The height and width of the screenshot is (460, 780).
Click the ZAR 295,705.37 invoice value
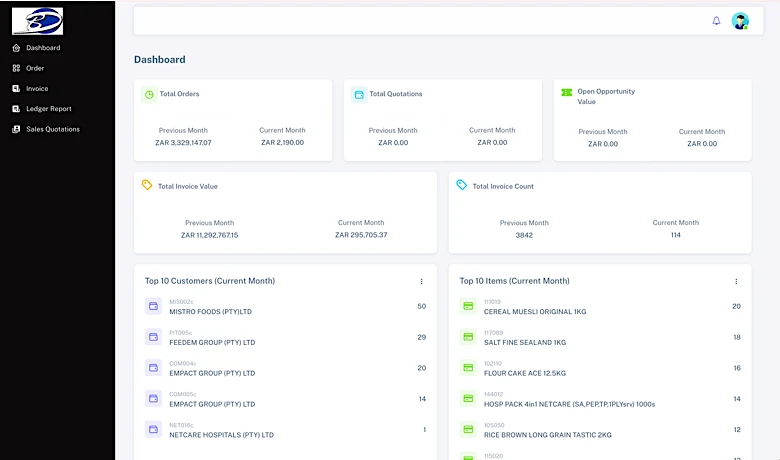361,235
